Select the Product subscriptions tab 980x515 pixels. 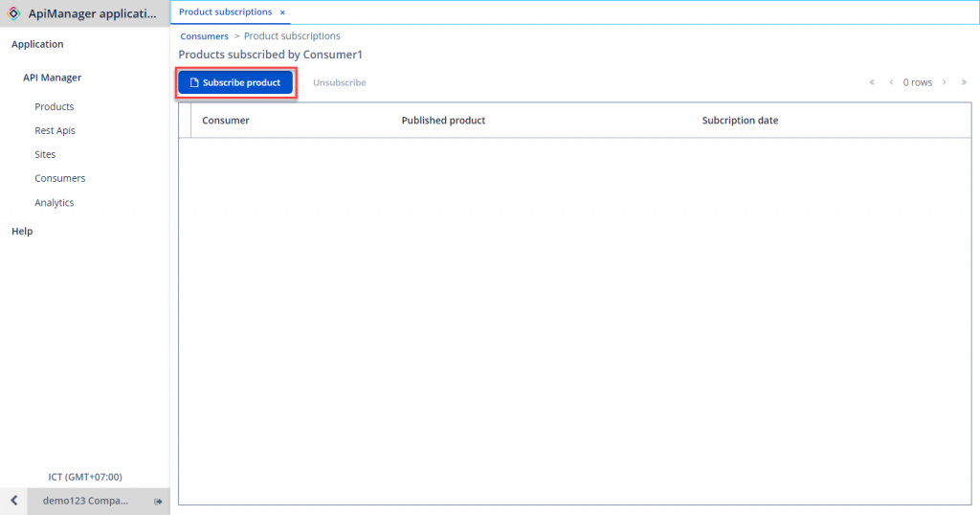pos(225,12)
